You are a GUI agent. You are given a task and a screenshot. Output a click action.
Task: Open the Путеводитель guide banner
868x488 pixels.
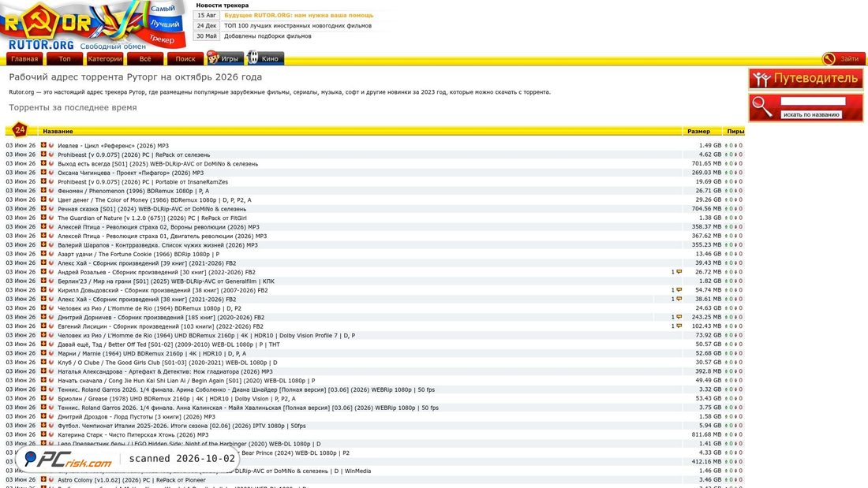(x=806, y=79)
